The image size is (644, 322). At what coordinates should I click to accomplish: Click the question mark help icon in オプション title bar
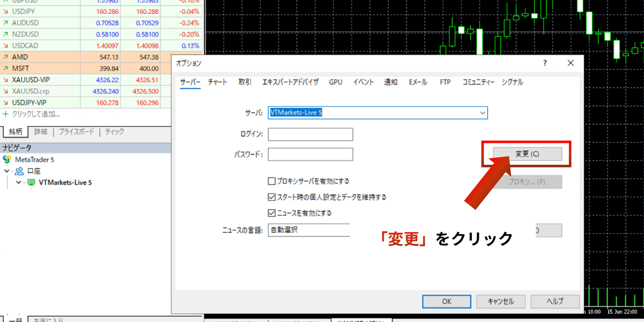[545, 63]
